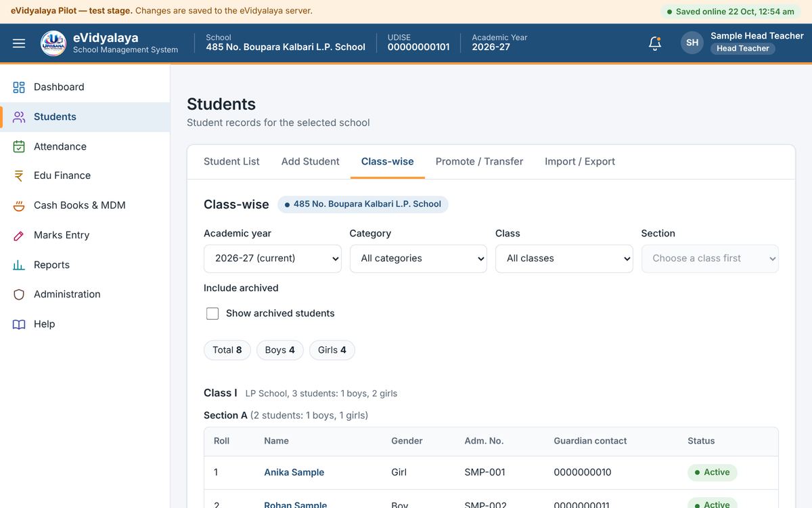Open the hamburger navigation menu

click(19, 43)
